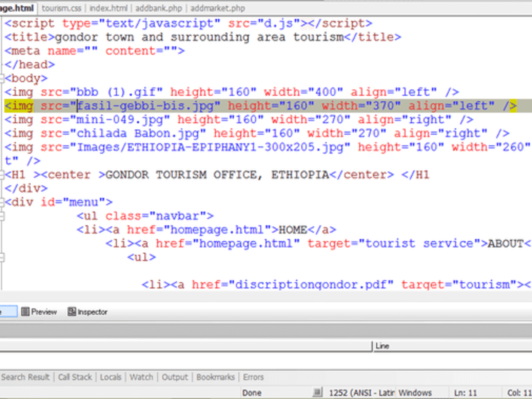
Task: Show the Errors panel tab
Action: point(253,377)
